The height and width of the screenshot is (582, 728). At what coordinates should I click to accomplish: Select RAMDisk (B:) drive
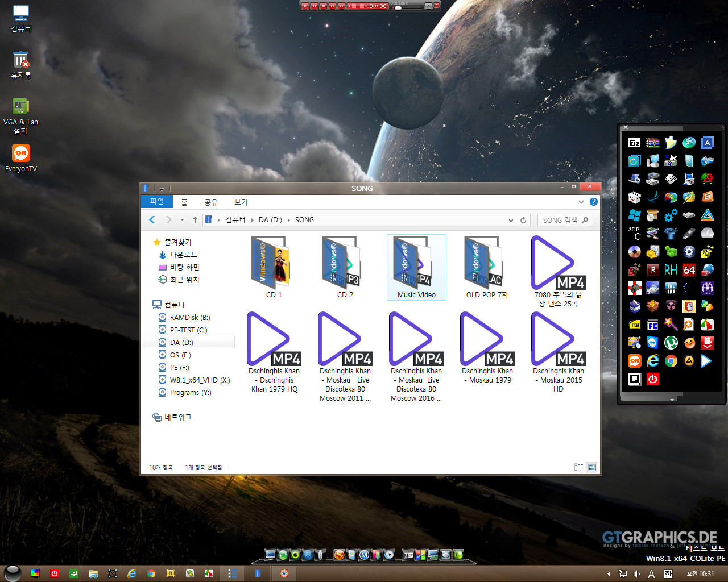point(190,317)
